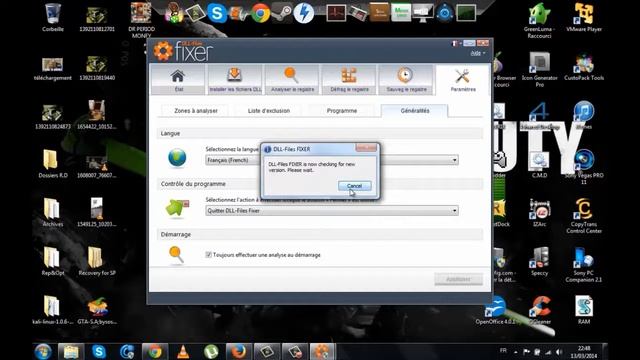Open Windows Explorer from taskbar
The width and height of the screenshot is (640, 360).
(71, 352)
